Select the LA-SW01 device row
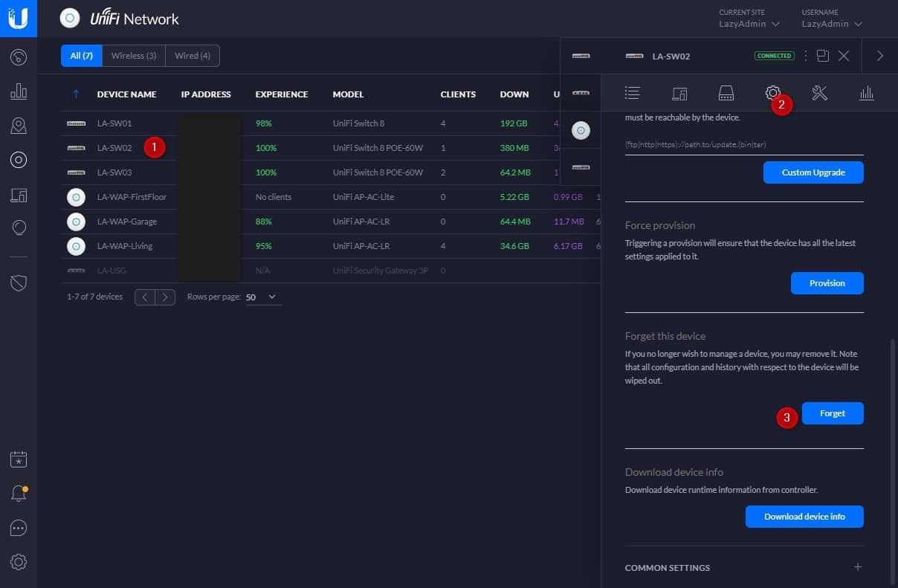The height and width of the screenshot is (588, 898). (x=331, y=123)
